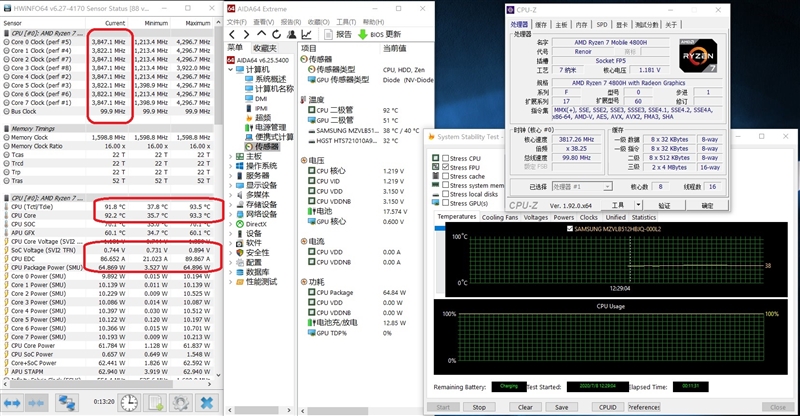Click HWiNFO collapse-columns greyed arrows icon
Viewport: 800px width, 416px height.
point(36,403)
